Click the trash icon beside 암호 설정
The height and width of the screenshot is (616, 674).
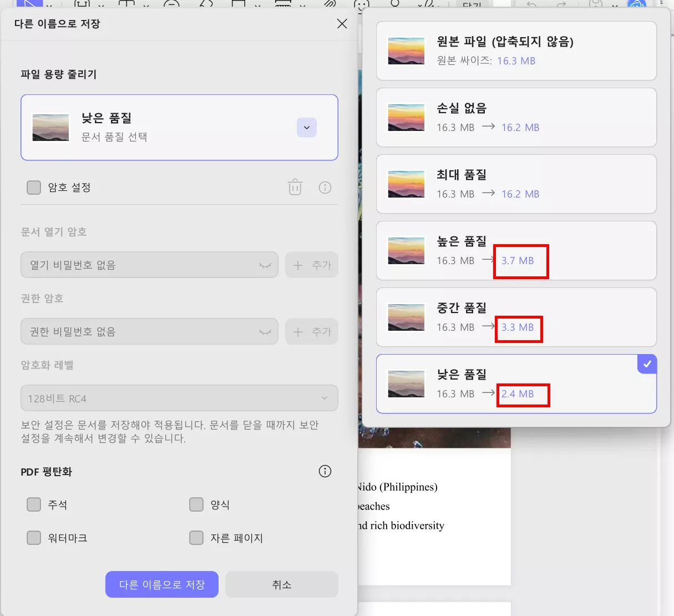point(295,187)
